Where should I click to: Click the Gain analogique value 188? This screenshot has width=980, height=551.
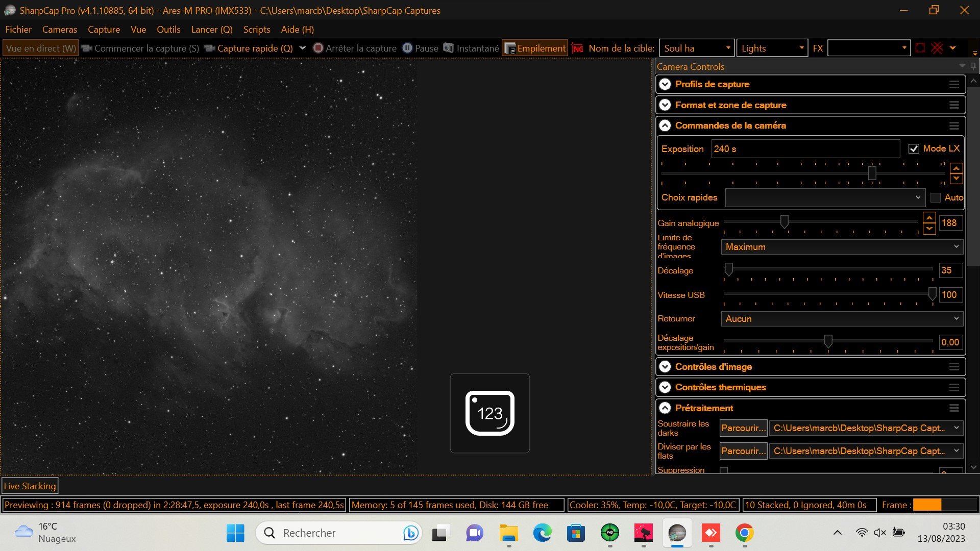[x=950, y=223]
